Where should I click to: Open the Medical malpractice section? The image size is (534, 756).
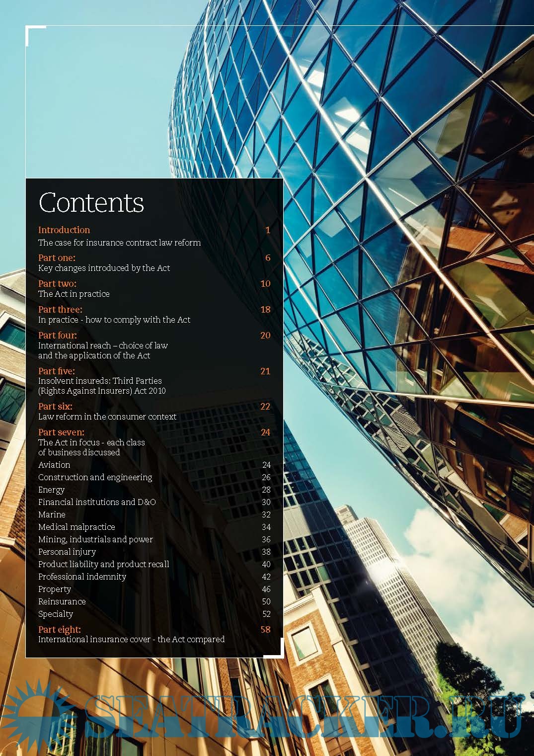click(76, 527)
